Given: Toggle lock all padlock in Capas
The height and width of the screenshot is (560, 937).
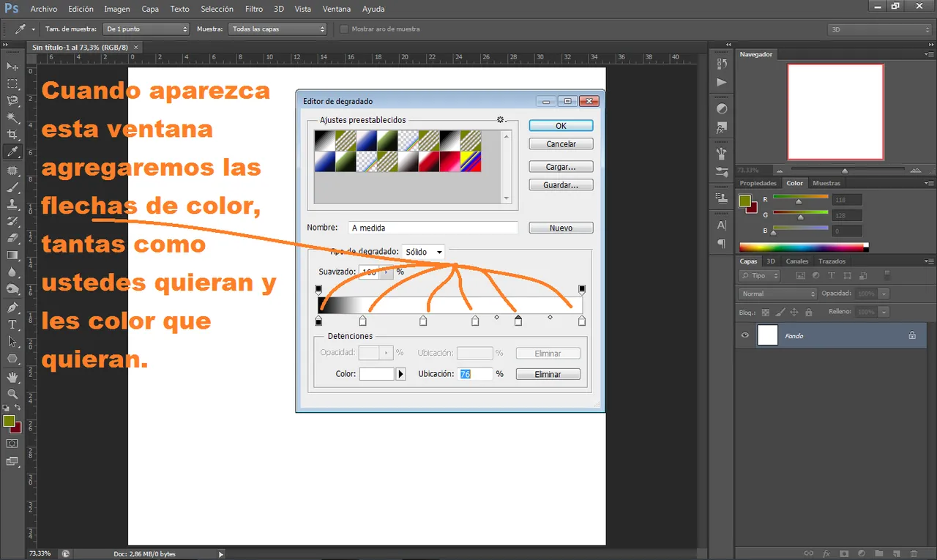Looking at the screenshot, I should [808, 312].
